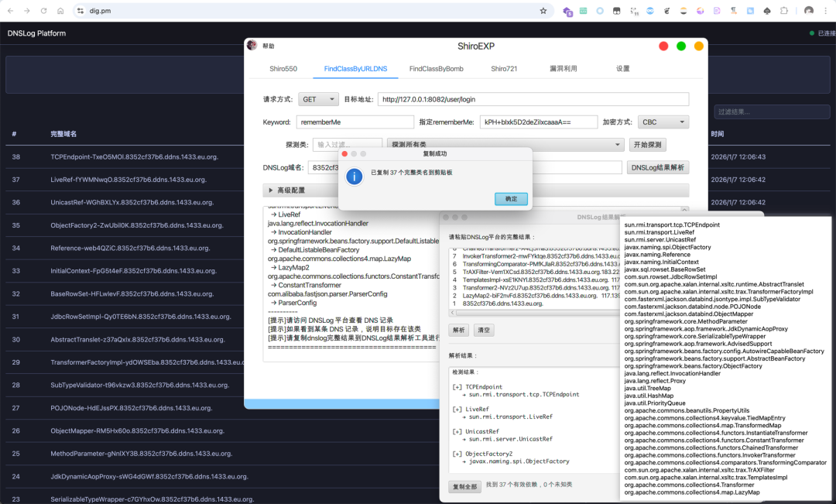Open the 帮助 menu in ShiroEXP
Viewport: 836px width, 504px height.
(x=268, y=46)
